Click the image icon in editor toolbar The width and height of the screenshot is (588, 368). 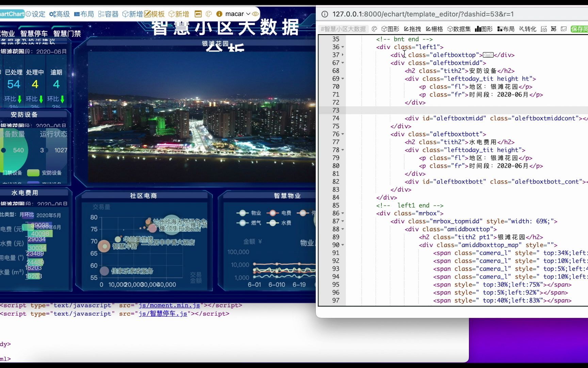tap(563, 29)
